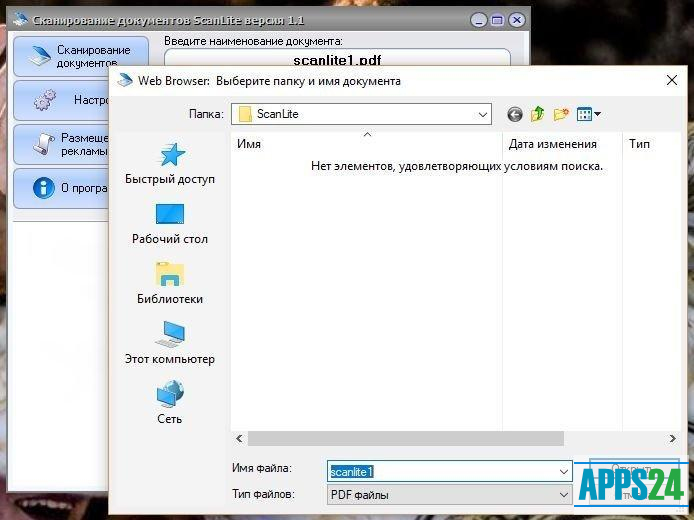694x520 pixels.
Task: Expand the Папка folder dropdown
Action: (x=482, y=114)
